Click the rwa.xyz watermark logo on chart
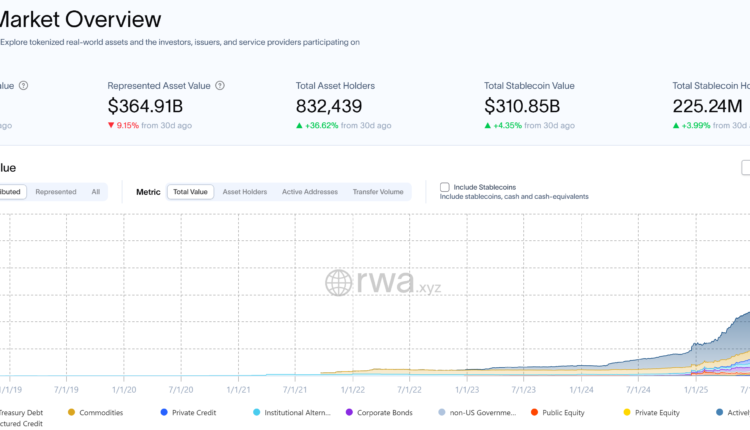750x430 pixels. pyautogui.click(x=382, y=282)
